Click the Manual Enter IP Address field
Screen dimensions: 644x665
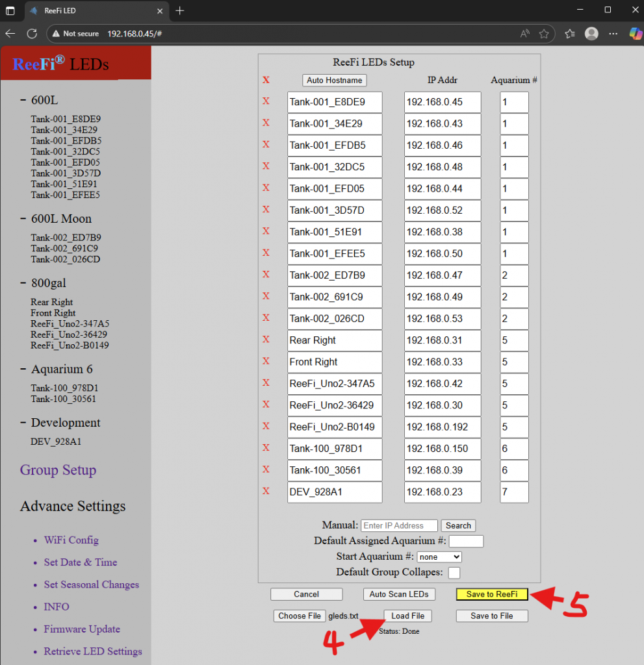399,525
